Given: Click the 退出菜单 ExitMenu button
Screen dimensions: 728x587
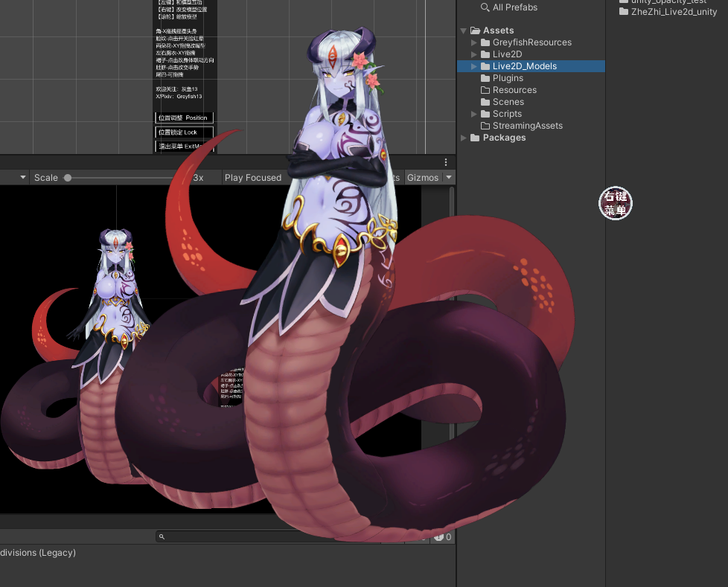Looking at the screenshot, I should 184,147.
